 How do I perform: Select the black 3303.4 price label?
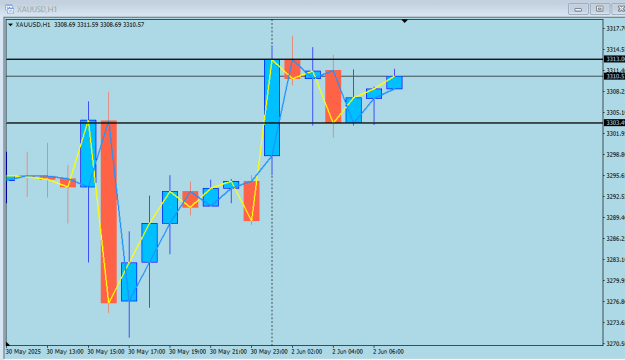[615, 122]
